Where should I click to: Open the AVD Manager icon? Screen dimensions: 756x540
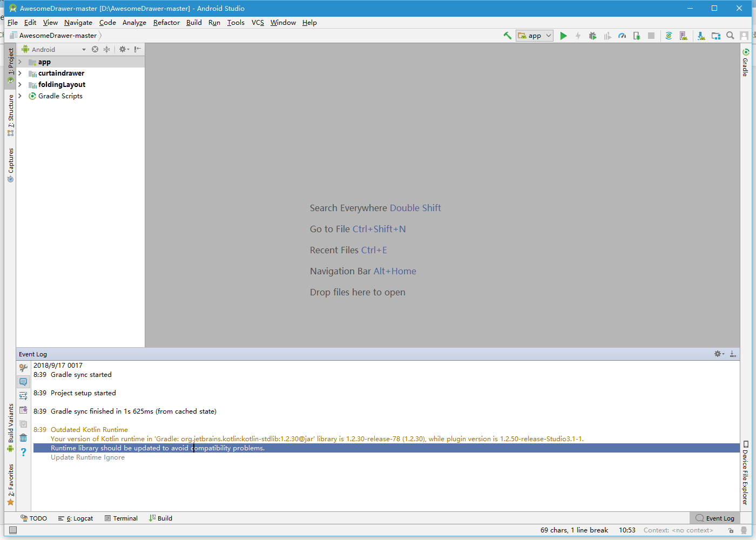click(x=683, y=36)
